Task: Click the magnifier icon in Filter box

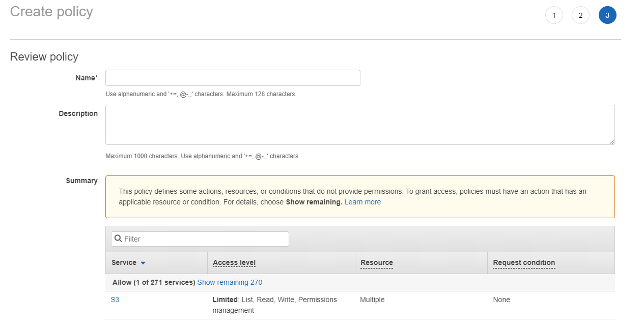Action: click(118, 238)
